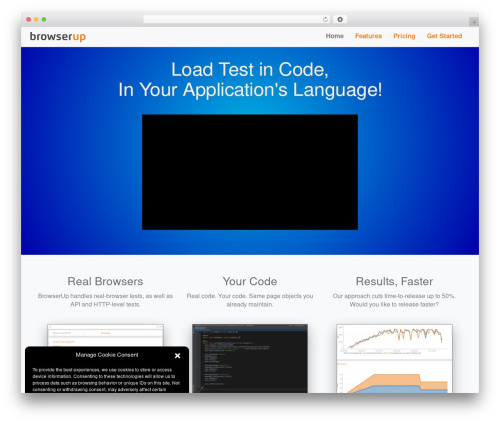Click the yellow minimize window button
This screenshot has width=500, height=423.
(36, 19)
